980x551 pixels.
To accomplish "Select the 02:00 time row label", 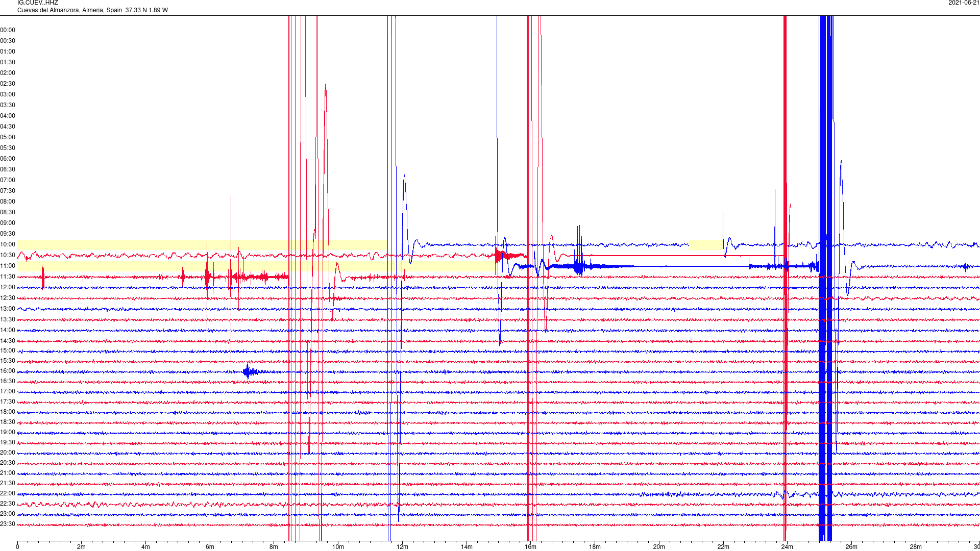I will pyautogui.click(x=8, y=73).
